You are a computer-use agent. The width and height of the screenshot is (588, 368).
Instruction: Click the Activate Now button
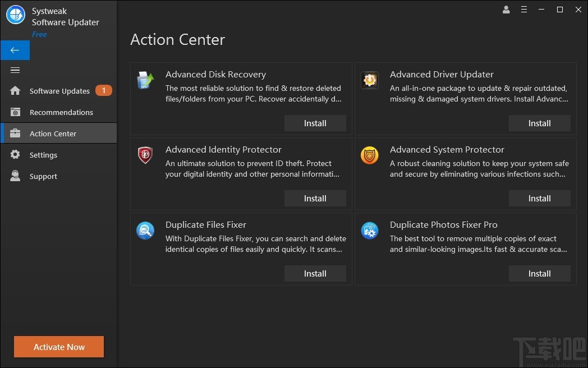pos(58,347)
